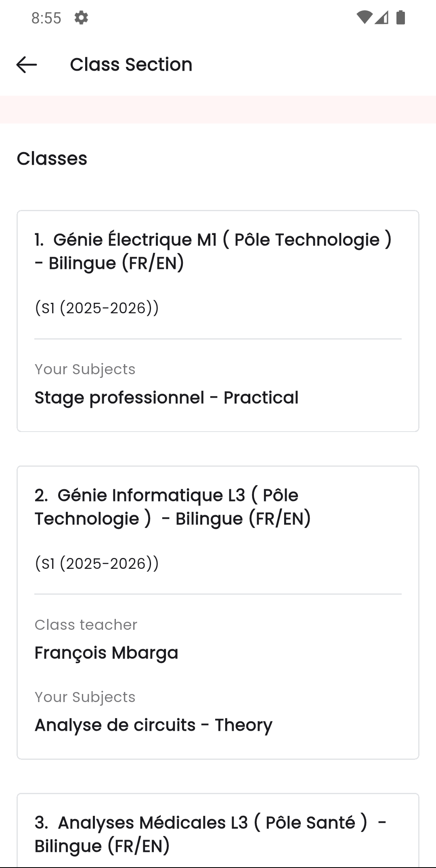This screenshot has height=868, width=436.
Task: Open the Génie Informatique L3 class card
Action: pos(218,614)
